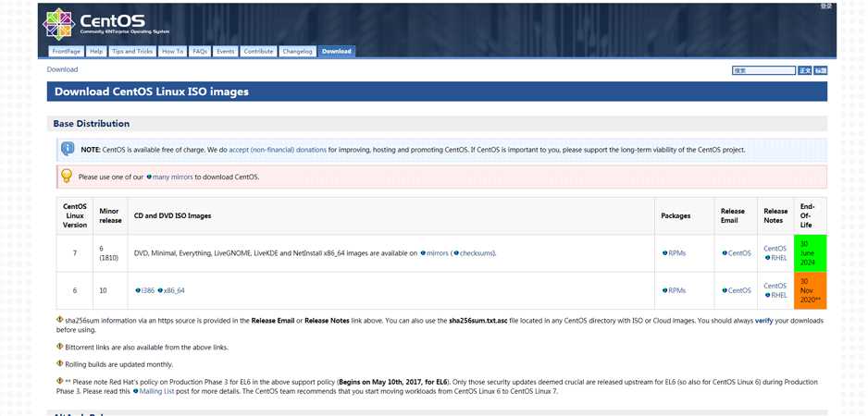Image resolution: width=868 pixels, height=416 pixels.
Task: Open the Changelog tab
Action: (x=297, y=52)
